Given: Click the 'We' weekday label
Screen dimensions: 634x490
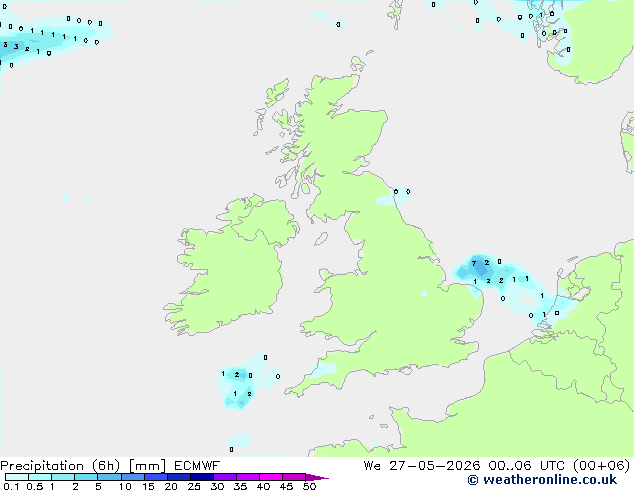Looking at the screenshot, I should (372, 466).
